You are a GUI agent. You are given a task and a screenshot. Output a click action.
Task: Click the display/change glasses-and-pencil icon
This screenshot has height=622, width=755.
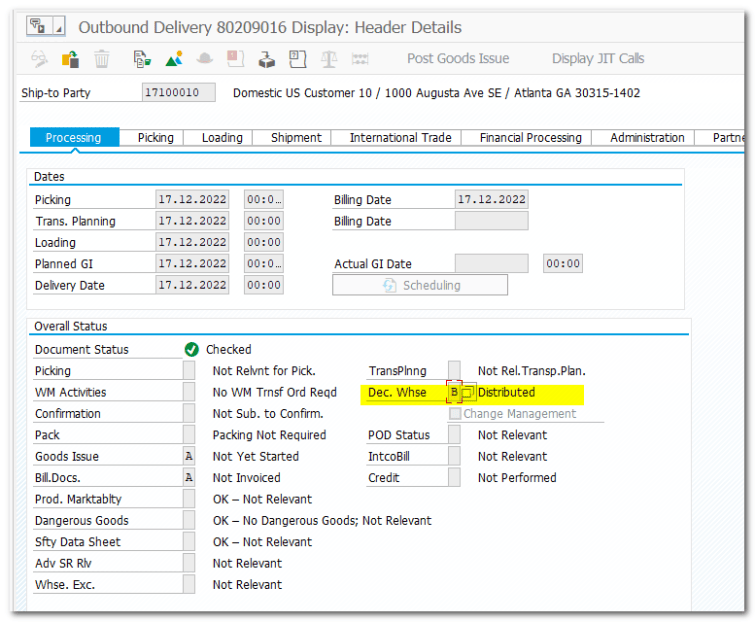[39, 59]
